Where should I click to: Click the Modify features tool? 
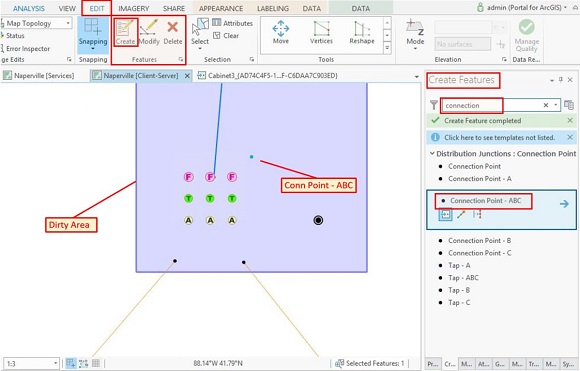tap(149, 32)
